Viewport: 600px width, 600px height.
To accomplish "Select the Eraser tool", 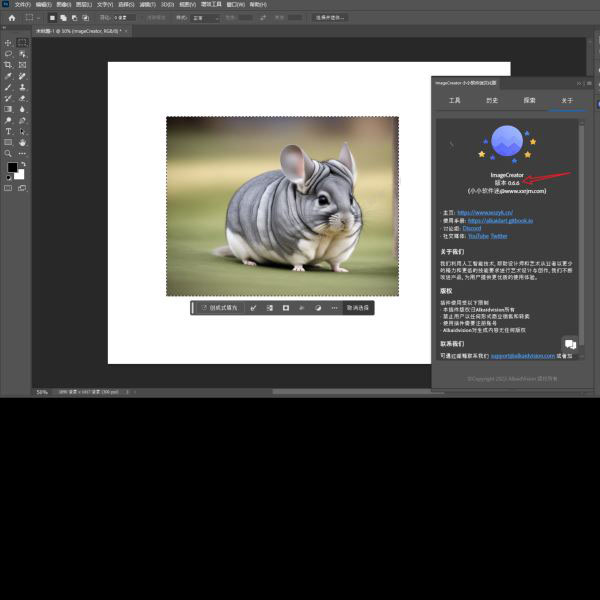I will pos(22,98).
